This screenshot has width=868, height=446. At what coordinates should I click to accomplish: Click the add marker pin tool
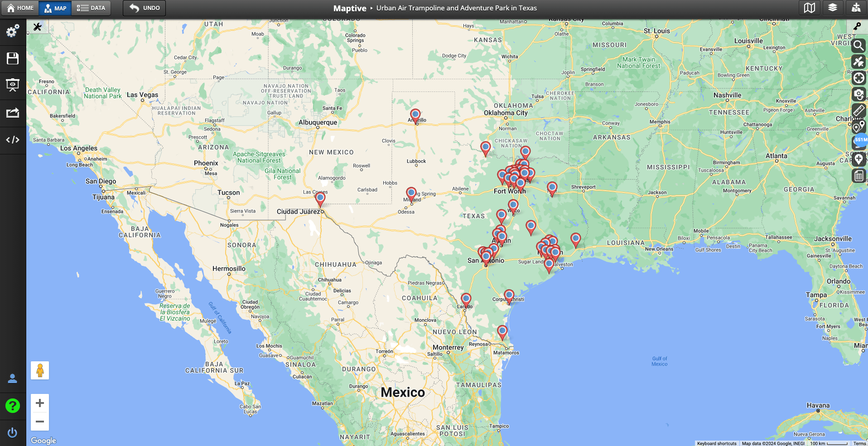[858, 159]
